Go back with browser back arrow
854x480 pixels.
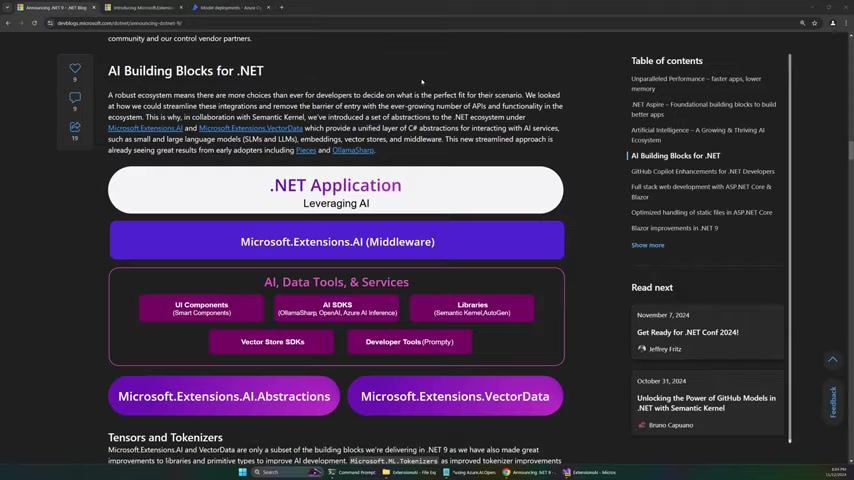pyautogui.click(x=8, y=23)
